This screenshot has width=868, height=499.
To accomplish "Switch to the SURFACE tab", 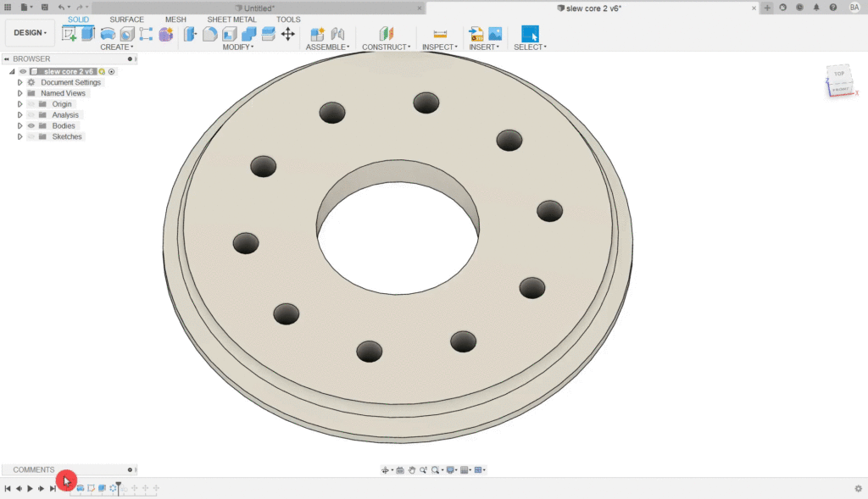I will pos(127,19).
